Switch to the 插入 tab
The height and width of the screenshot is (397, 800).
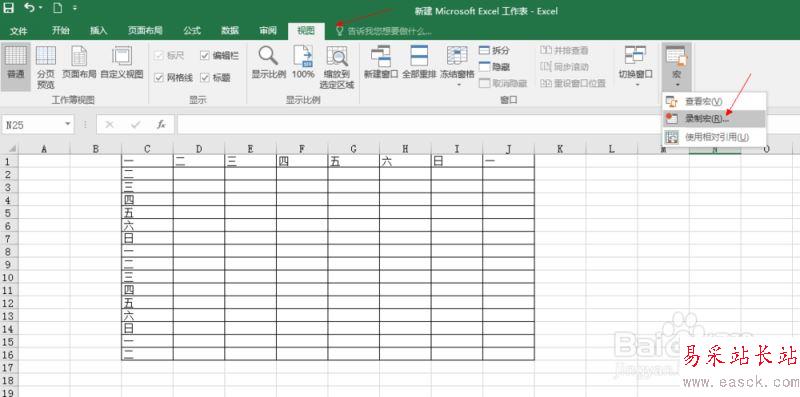click(x=98, y=31)
